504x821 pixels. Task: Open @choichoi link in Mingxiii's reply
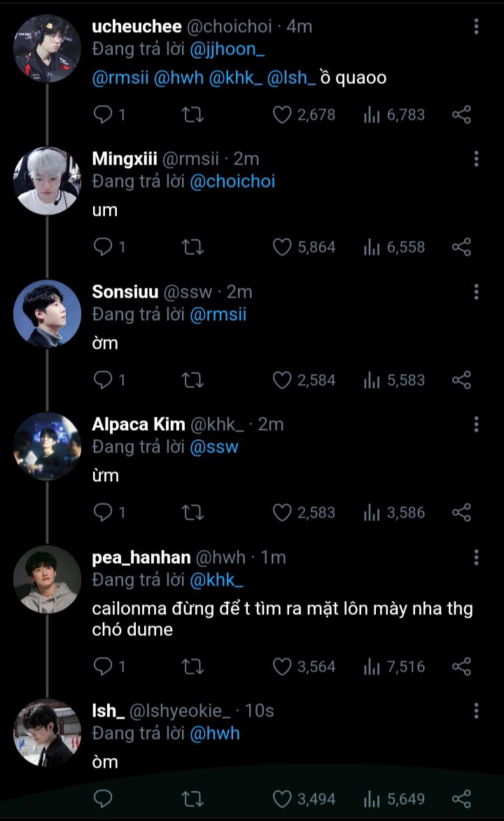pos(232,181)
